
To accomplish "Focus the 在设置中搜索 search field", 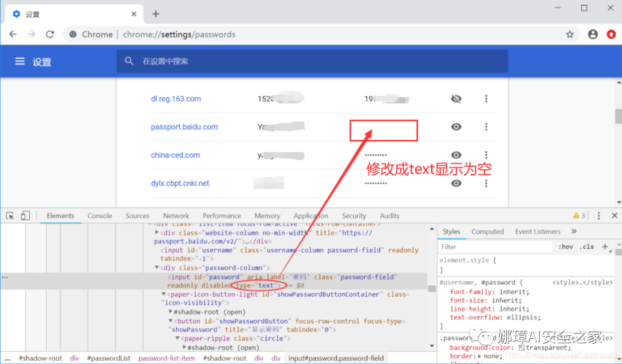I will (312, 61).
